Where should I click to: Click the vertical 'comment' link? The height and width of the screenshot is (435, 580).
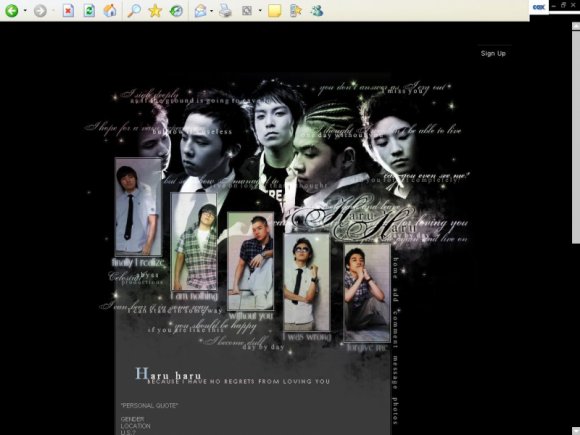(395, 329)
